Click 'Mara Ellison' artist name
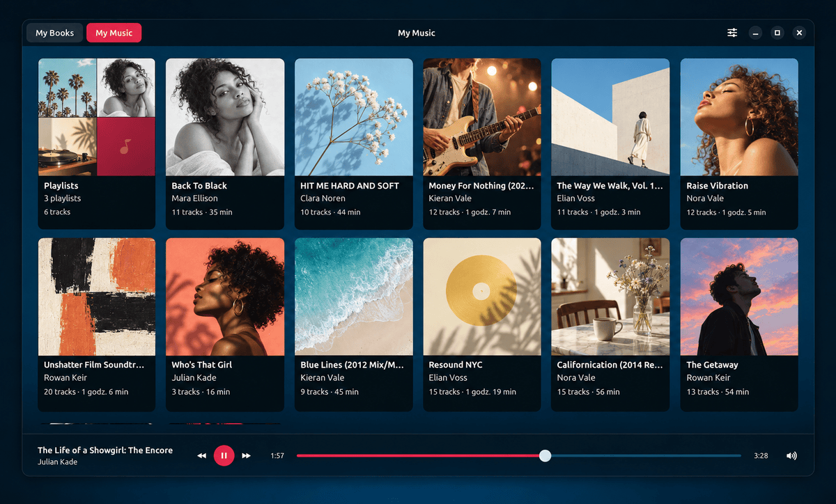The image size is (836, 504). 195,198
